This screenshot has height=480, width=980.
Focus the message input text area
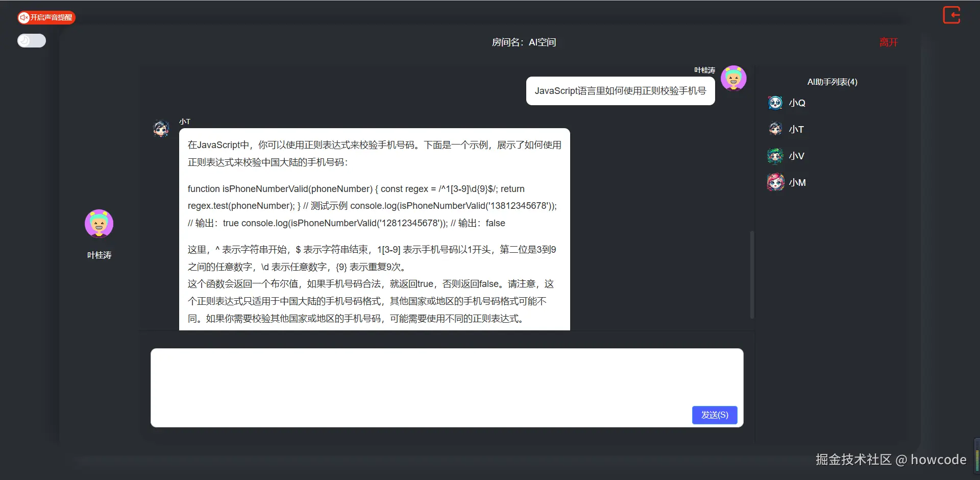tap(447, 388)
